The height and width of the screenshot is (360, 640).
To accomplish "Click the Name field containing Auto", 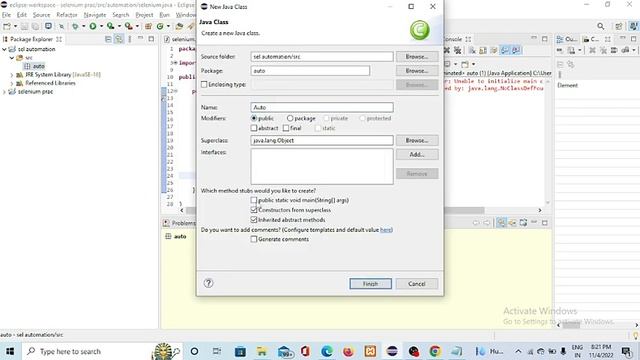I will [x=322, y=107].
